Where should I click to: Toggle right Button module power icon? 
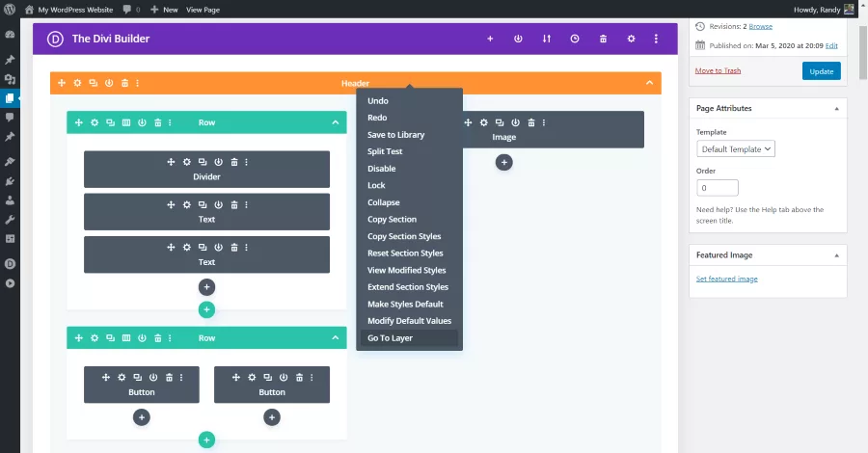284,377
